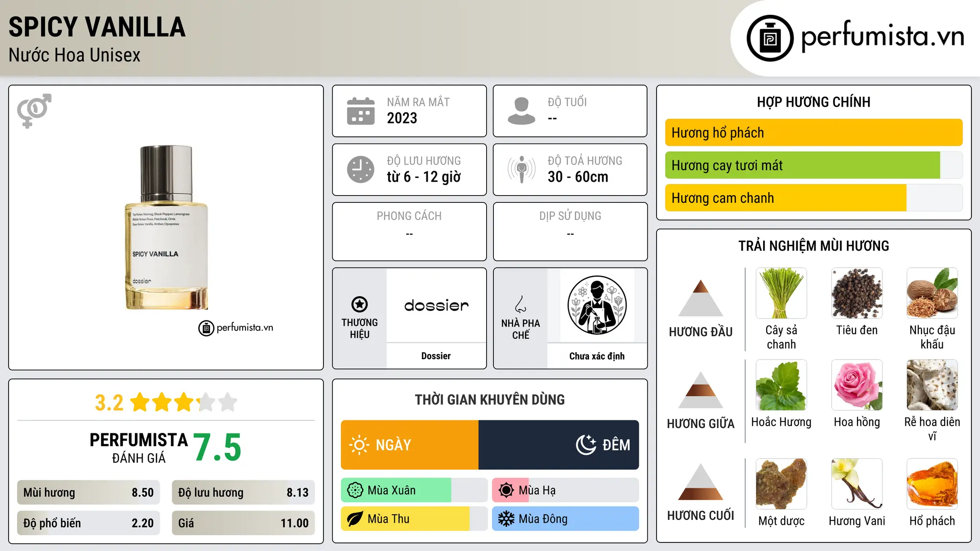
Task: Click the Ngày daytime segment
Action: click(x=410, y=445)
